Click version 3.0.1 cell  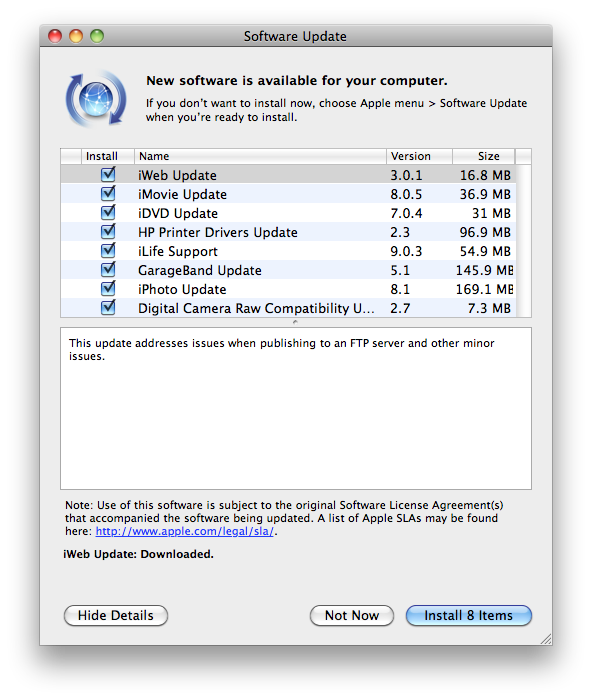pos(406,175)
